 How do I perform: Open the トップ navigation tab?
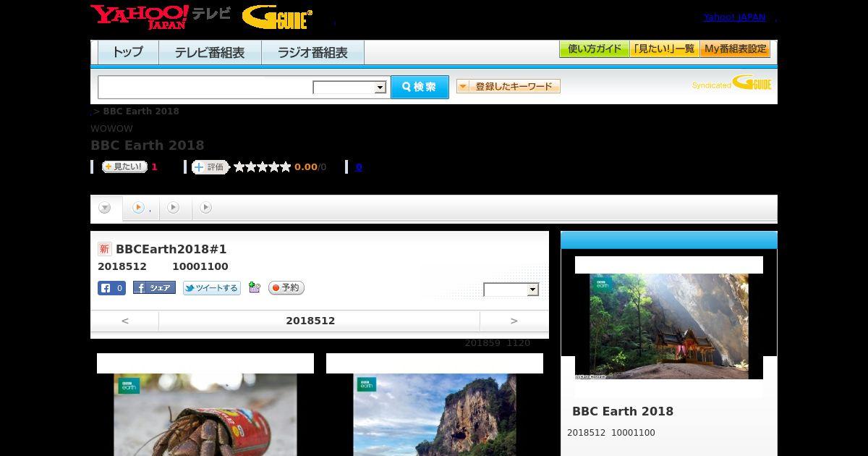point(128,53)
